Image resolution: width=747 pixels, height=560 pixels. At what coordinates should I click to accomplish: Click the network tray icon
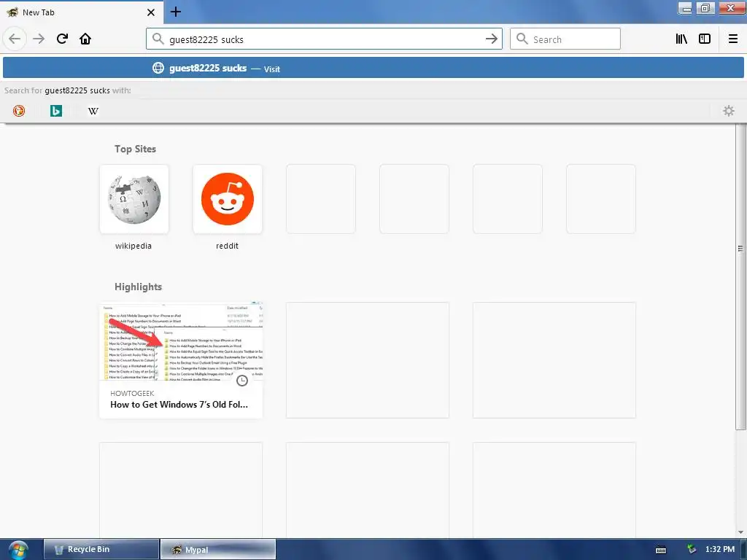click(x=692, y=550)
